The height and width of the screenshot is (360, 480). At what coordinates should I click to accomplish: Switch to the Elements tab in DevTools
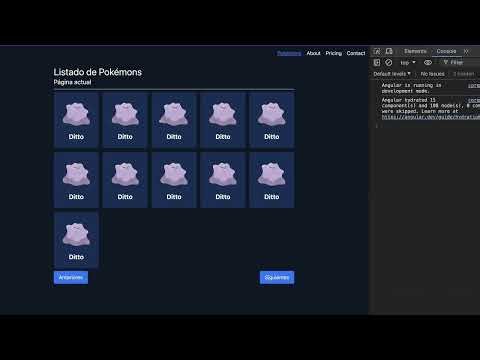[x=415, y=51]
